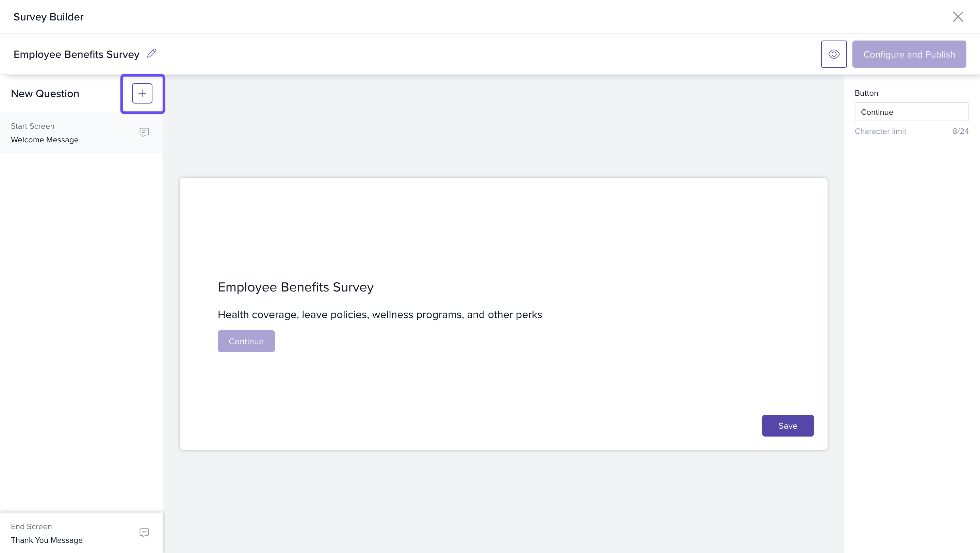This screenshot has width=980, height=553.
Task: Select the Welcome Message start screen item
Action: [x=45, y=140]
